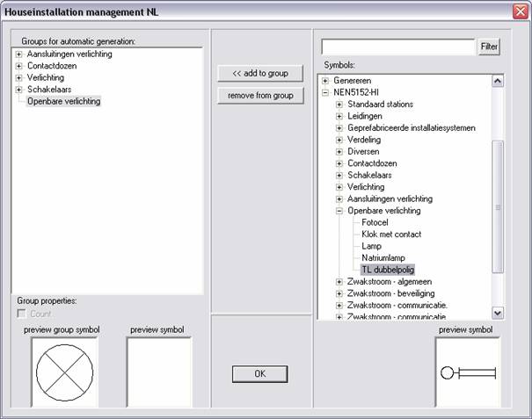Collapse Openbare verlichting in symbols tree
The image size is (532, 419).
(x=339, y=211)
